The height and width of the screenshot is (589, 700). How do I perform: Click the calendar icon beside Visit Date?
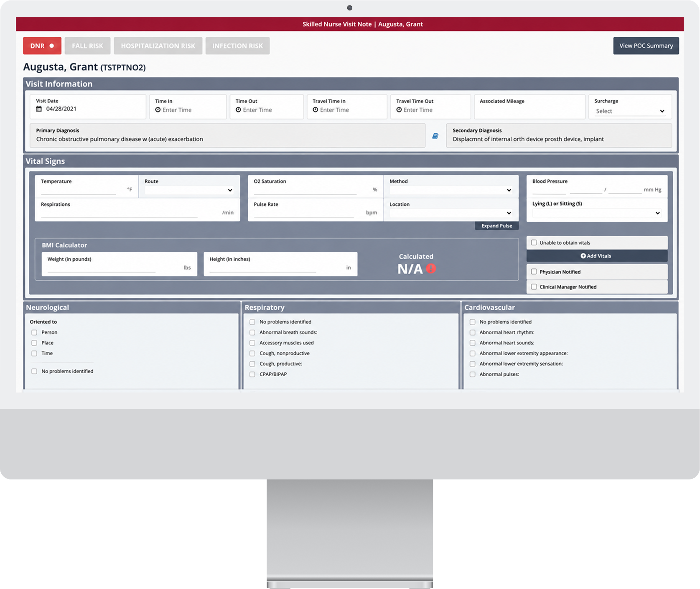click(x=39, y=109)
